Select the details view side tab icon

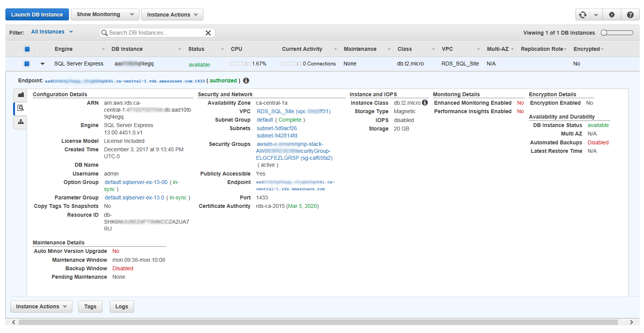click(20, 108)
